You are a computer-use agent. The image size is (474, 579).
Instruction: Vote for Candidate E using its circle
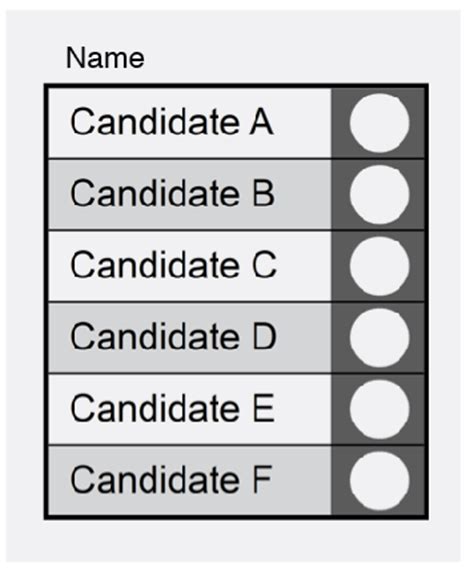point(379,410)
